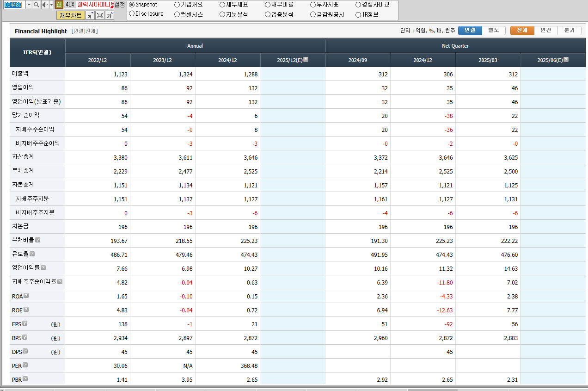Open dropdown arrow next to speaker icon

pyautogui.click(x=51, y=5)
